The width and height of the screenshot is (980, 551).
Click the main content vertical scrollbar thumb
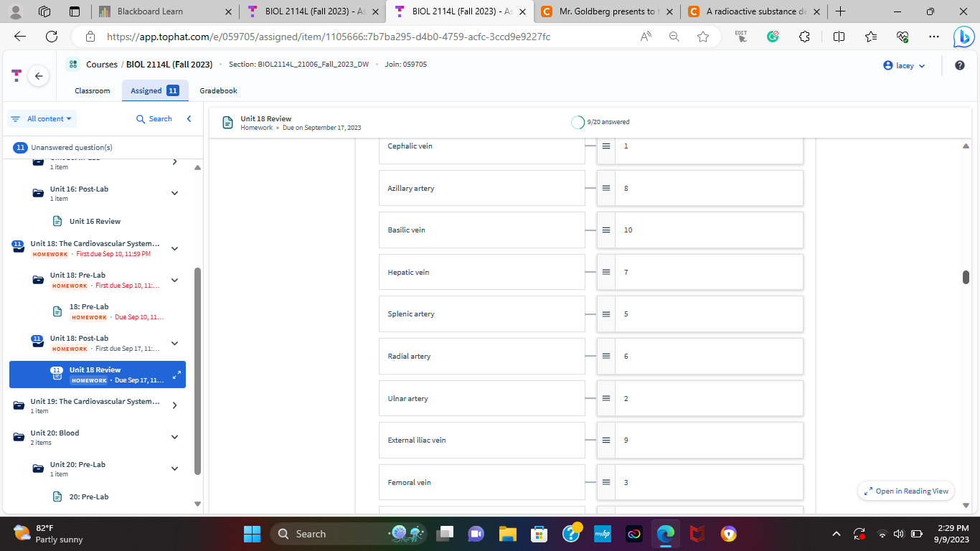pyautogui.click(x=966, y=277)
